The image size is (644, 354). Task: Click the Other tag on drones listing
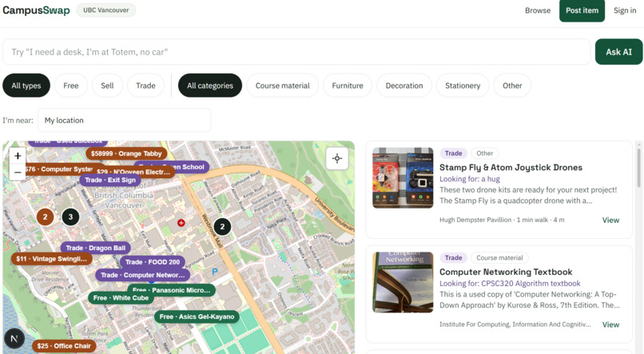point(485,153)
